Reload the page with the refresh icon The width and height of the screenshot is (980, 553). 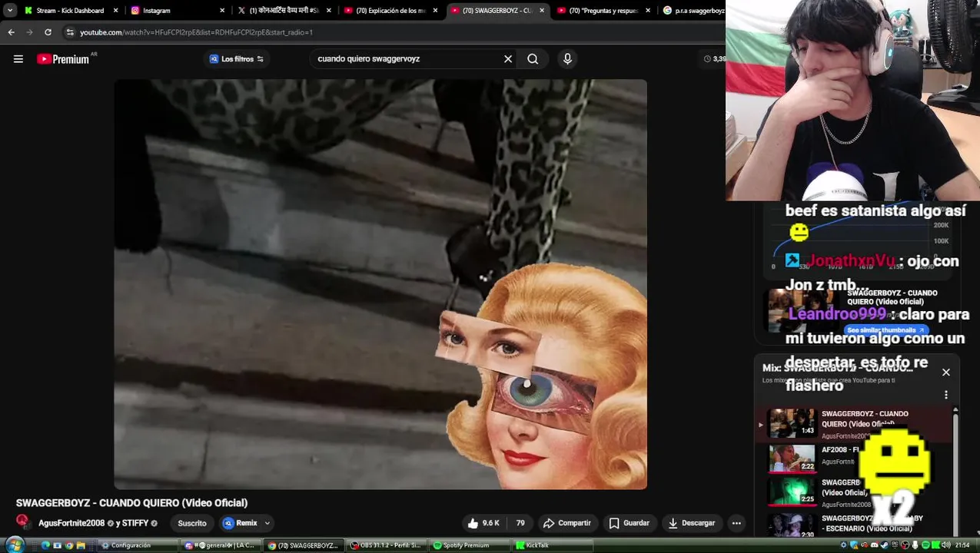[x=48, y=32]
